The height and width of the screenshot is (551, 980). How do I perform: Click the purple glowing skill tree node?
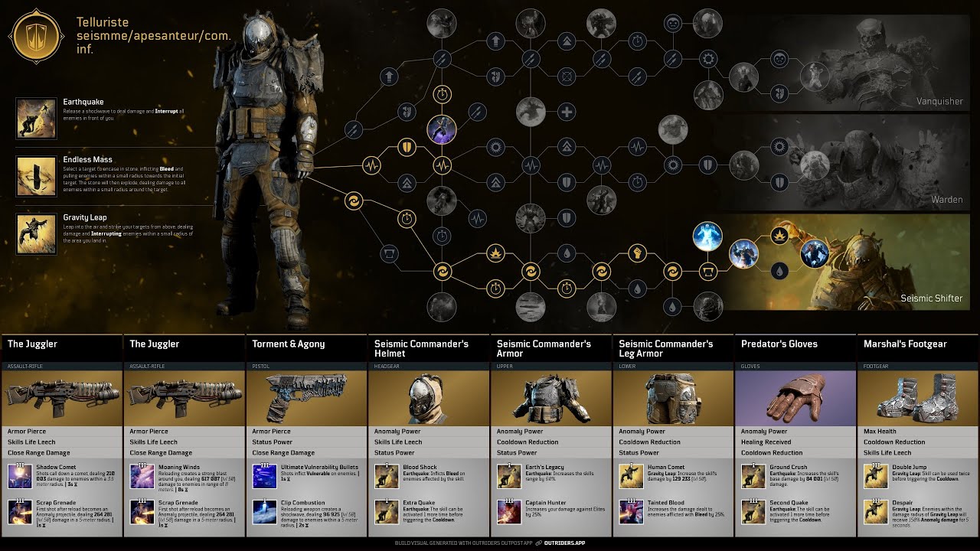click(442, 130)
